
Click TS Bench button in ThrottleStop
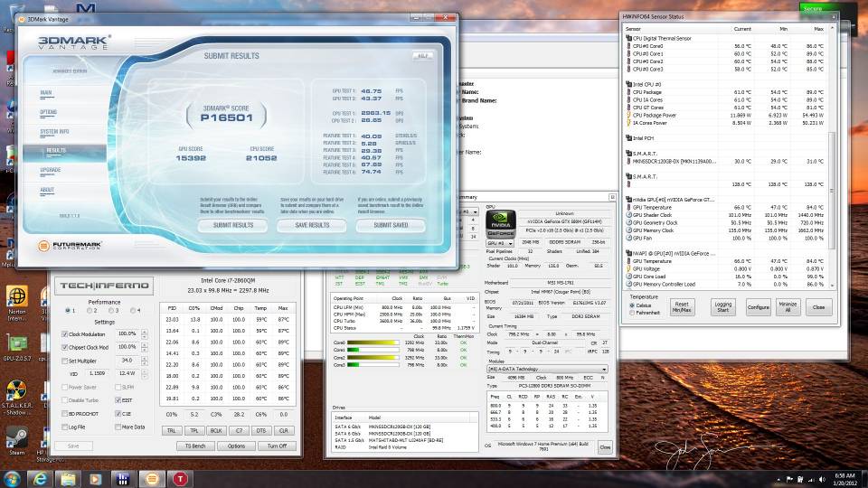[195, 446]
